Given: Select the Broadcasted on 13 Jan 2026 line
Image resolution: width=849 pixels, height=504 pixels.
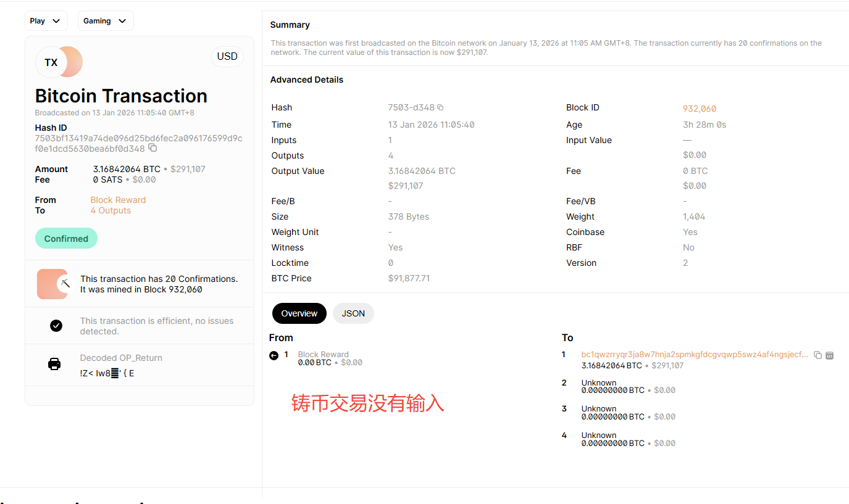Looking at the screenshot, I should pyautogui.click(x=115, y=113).
